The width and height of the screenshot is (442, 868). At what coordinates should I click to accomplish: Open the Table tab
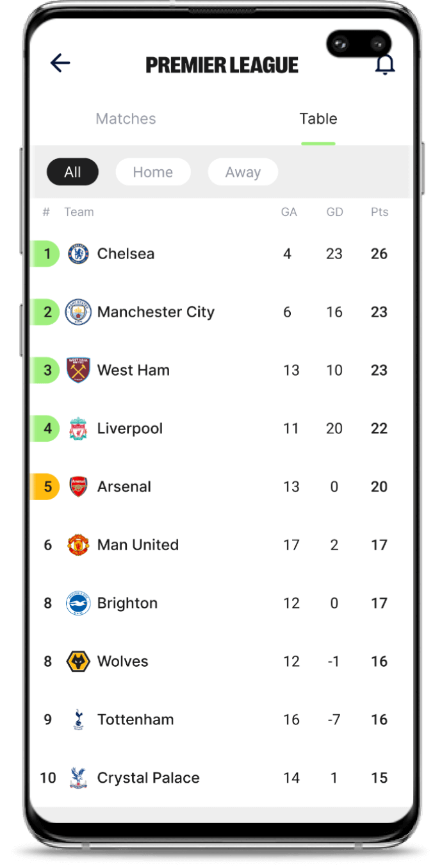point(318,119)
